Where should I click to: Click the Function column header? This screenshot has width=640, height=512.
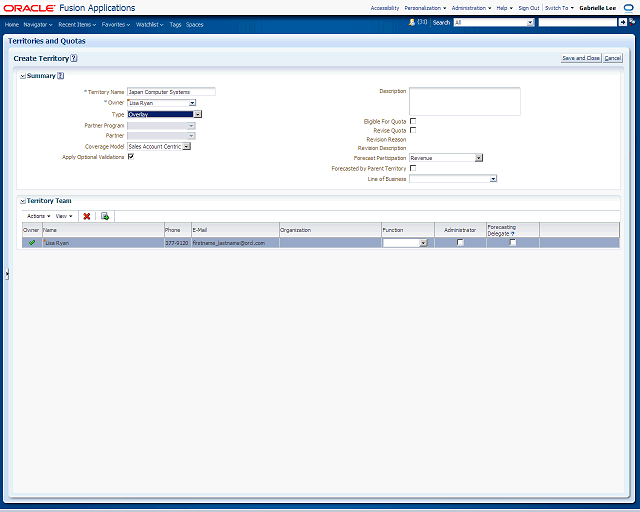click(x=408, y=230)
